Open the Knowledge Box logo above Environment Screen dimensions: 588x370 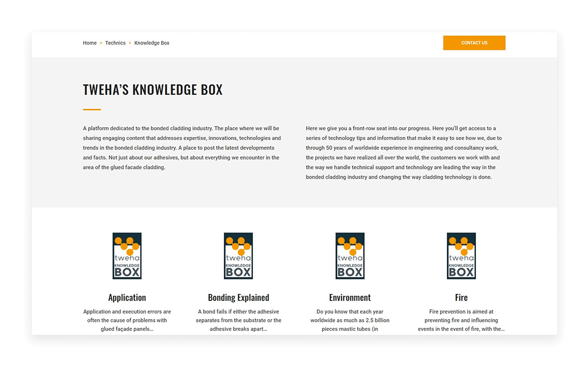click(x=350, y=256)
